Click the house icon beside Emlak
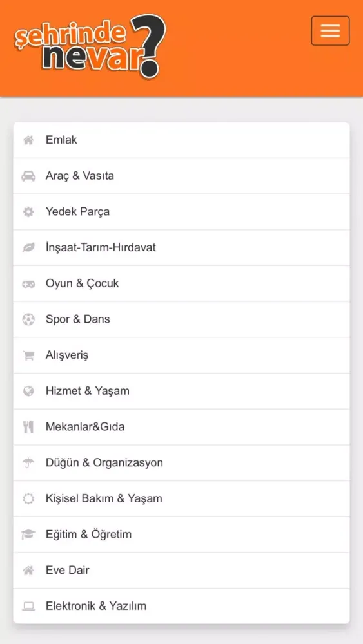This screenshot has height=644, width=363. [x=28, y=140]
